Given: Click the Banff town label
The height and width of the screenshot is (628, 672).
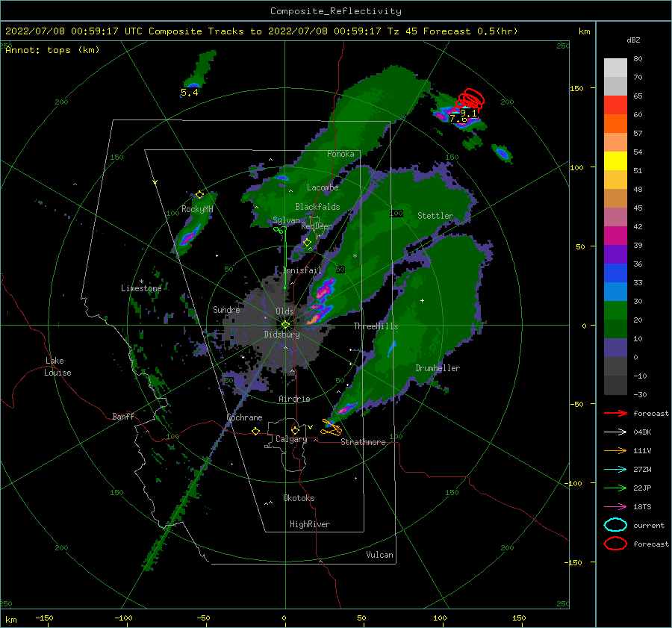Looking at the screenshot, I should [x=123, y=416].
